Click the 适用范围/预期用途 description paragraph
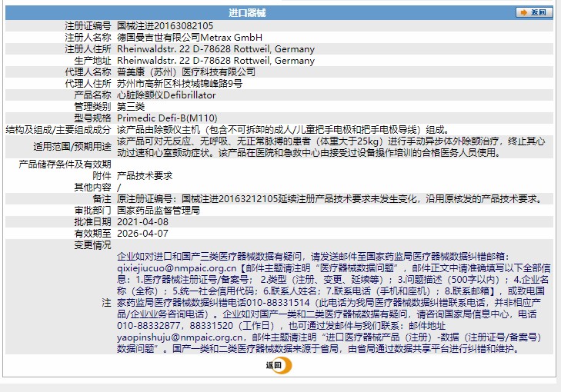The width and height of the screenshot is (561, 392). (331, 147)
